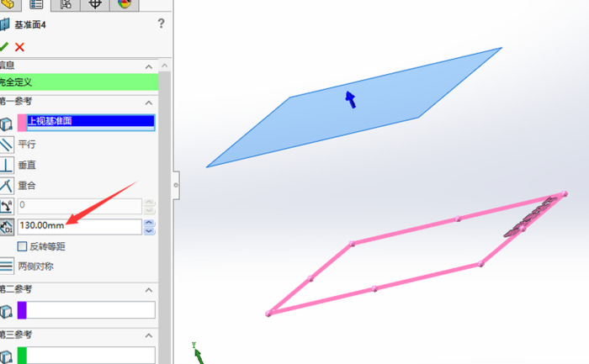
Task: Collapse the 信息 section
Action: (x=149, y=66)
